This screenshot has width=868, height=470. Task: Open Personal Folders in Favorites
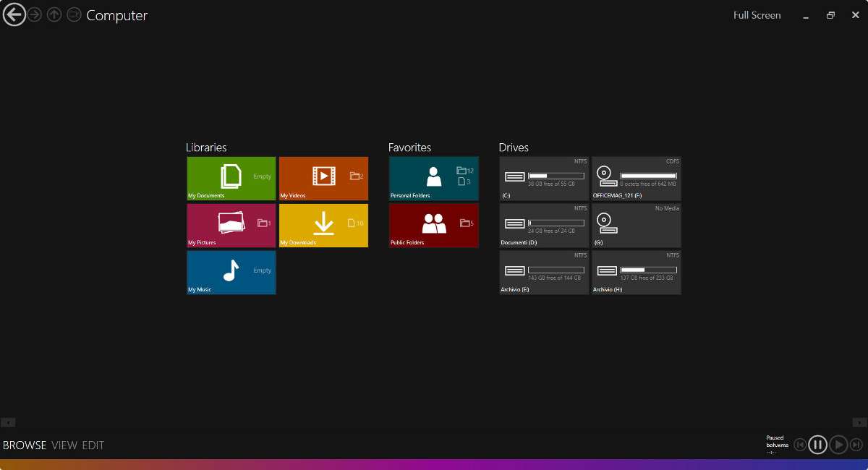click(433, 178)
